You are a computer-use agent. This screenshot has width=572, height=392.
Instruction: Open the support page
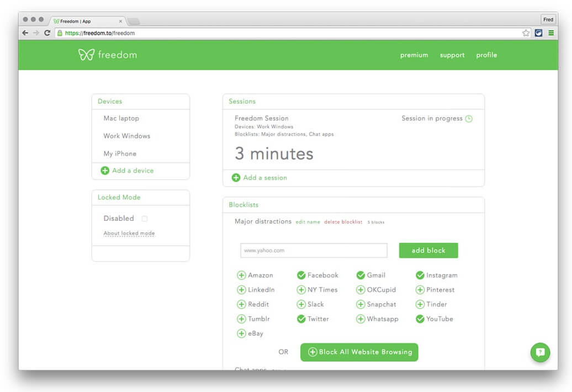pyautogui.click(x=452, y=55)
